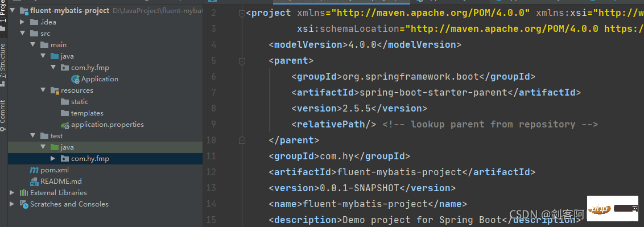
Task: Click line number 8 in gutter
Action: [213, 108]
